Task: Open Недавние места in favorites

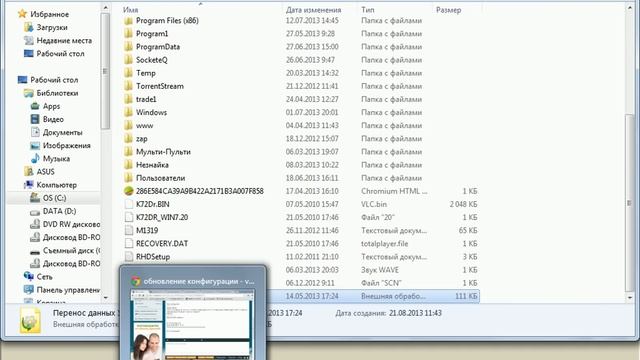Action: tap(64, 40)
